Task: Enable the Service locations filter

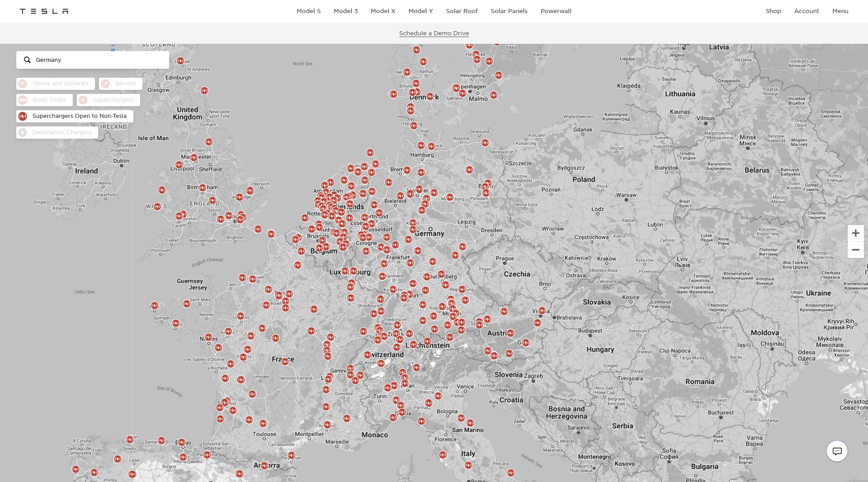Action: (x=120, y=84)
